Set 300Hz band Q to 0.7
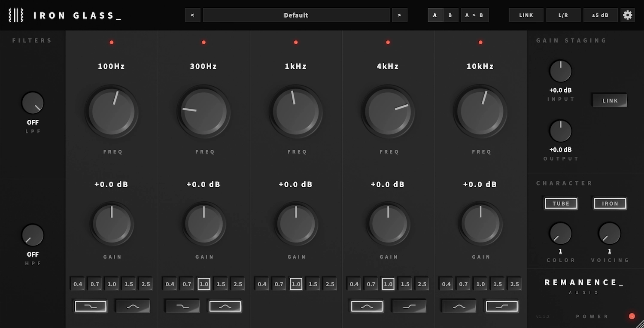The image size is (644, 328). point(187,284)
